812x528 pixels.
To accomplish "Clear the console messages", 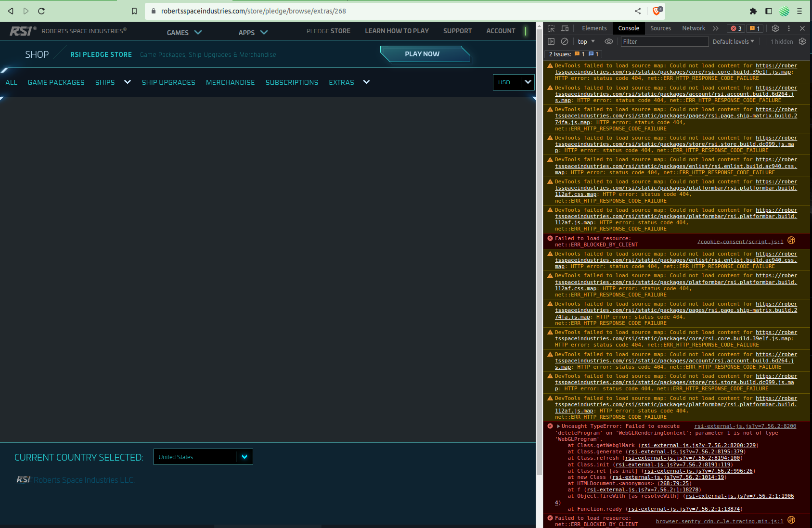I will tap(565, 41).
